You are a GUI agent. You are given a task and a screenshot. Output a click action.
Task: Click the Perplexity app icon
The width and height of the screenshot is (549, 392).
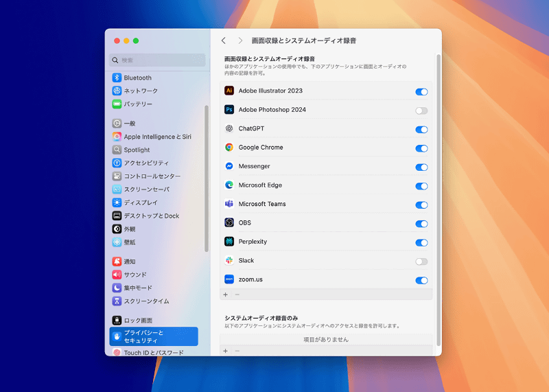coord(229,242)
